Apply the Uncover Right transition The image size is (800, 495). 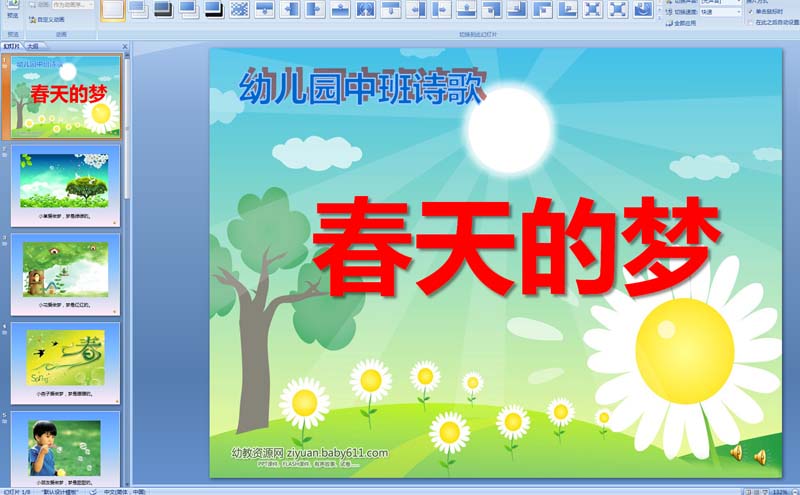tap(441, 9)
